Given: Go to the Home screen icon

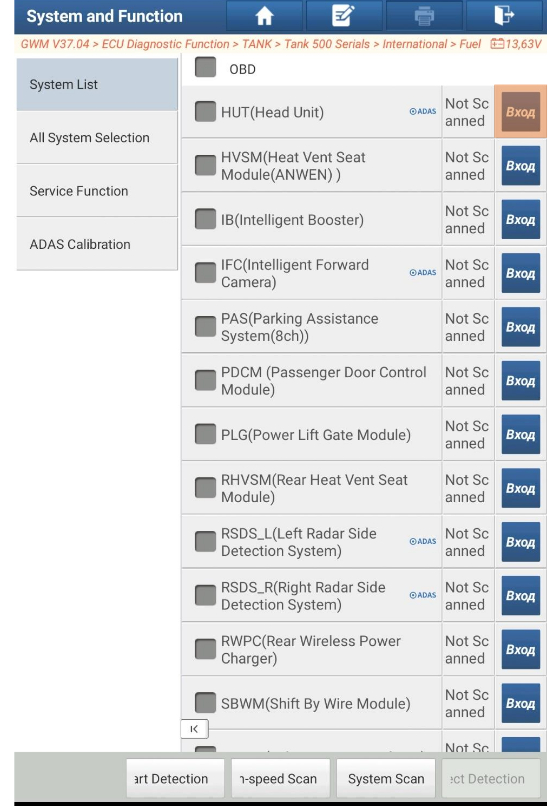Looking at the screenshot, I should coord(264,16).
